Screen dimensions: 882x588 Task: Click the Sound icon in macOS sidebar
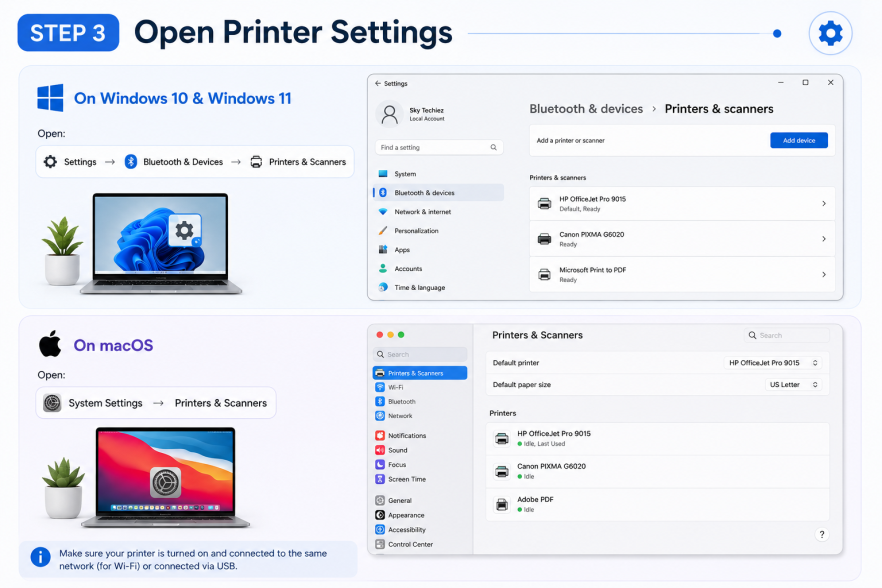[380, 450]
